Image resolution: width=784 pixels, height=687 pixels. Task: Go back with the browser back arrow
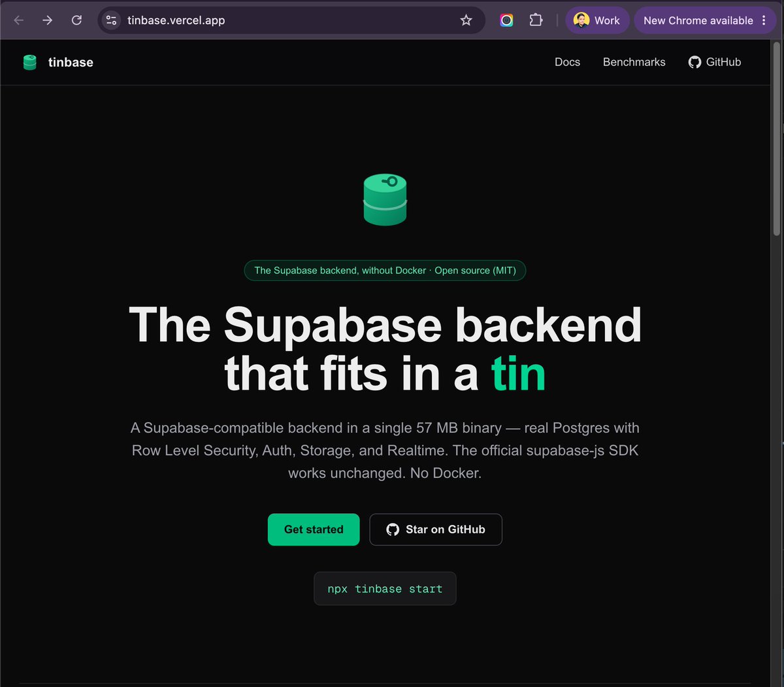click(x=19, y=20)
